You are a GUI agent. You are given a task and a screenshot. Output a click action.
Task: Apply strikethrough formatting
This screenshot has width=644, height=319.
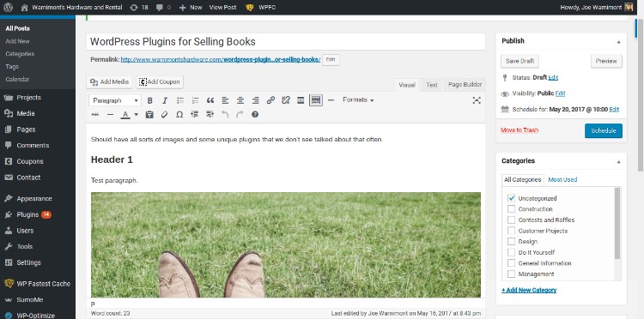click(x=94, y=115)
